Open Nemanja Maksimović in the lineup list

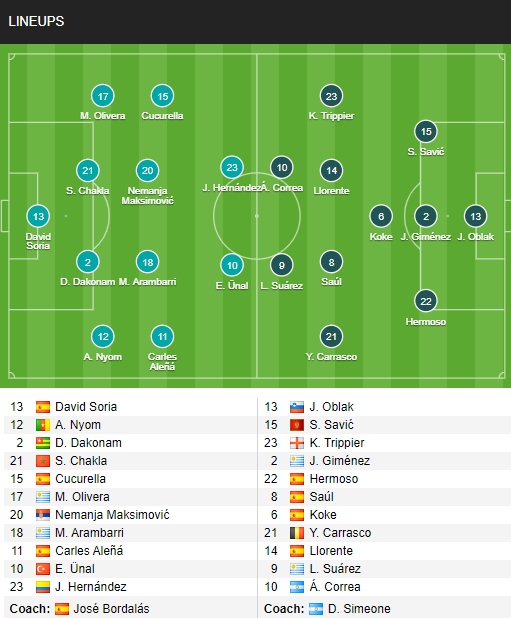pyautogui.click(x=112, y=515)
